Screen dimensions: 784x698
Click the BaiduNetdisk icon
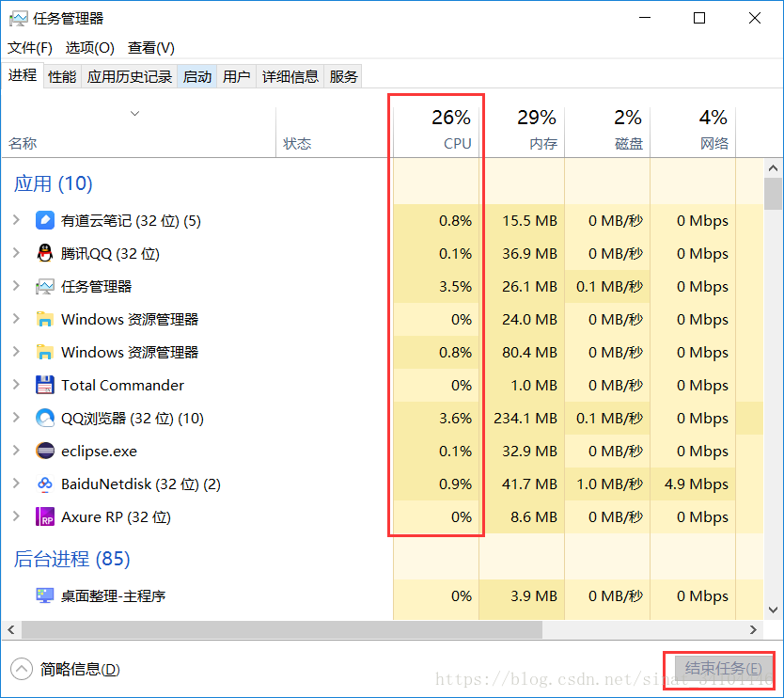tap(45, 484)
